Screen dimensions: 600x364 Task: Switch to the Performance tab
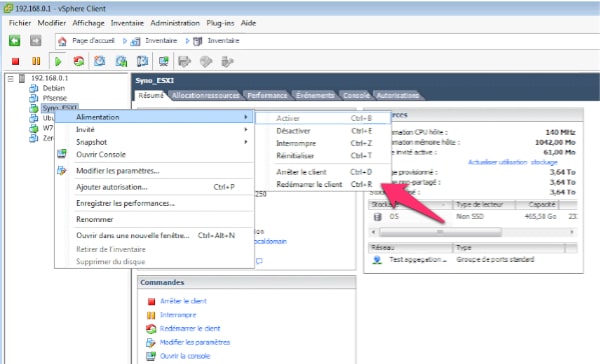coord(267,95)
